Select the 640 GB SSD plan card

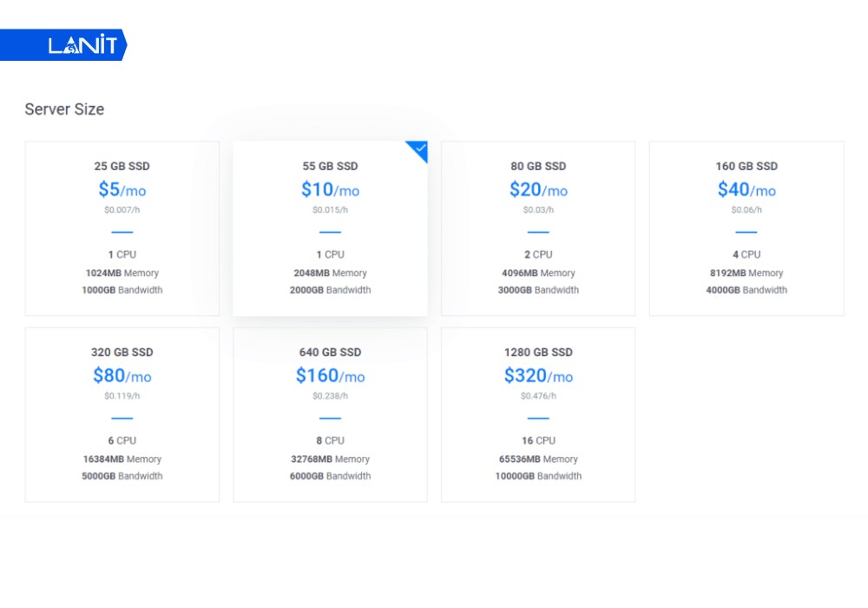(x=330, y=414)
